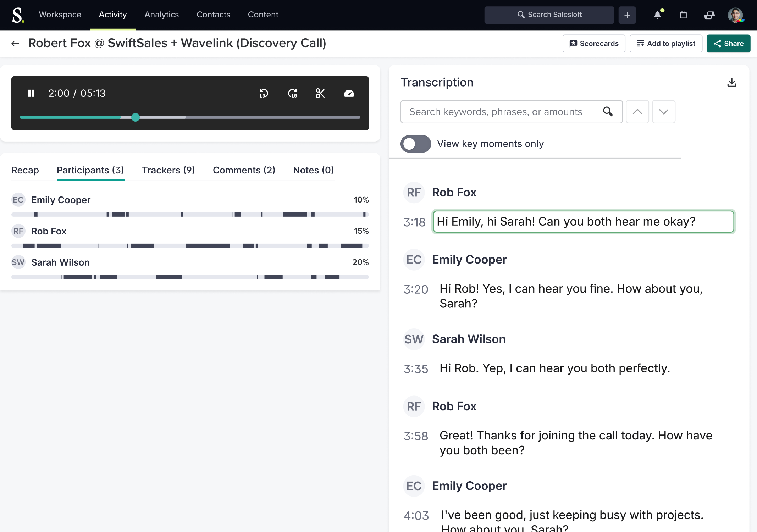Select the highlighted "Hi Emily, hi Sarah!" line

coord(583,222)
